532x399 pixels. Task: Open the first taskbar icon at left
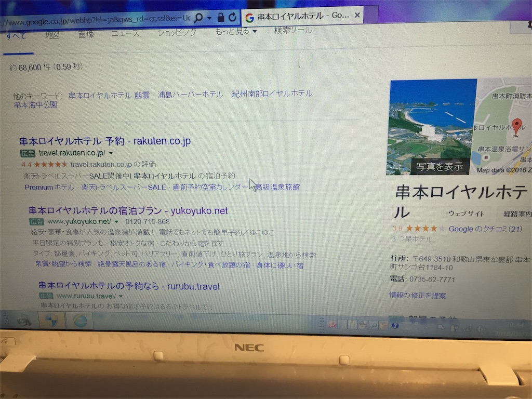24,320
